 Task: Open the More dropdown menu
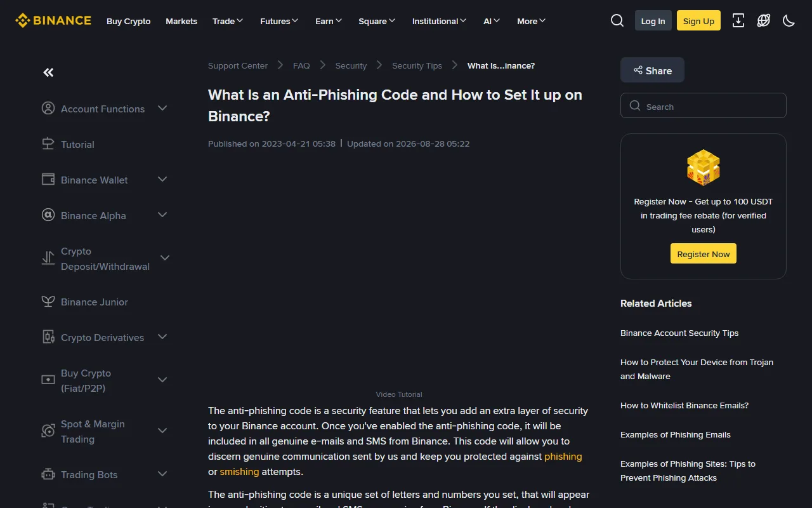[531, 21]
